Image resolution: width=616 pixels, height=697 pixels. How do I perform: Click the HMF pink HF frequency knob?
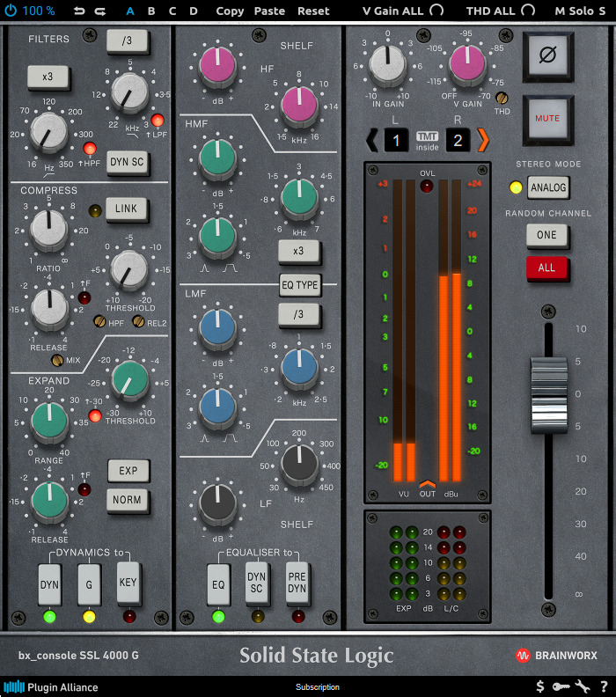299,105
